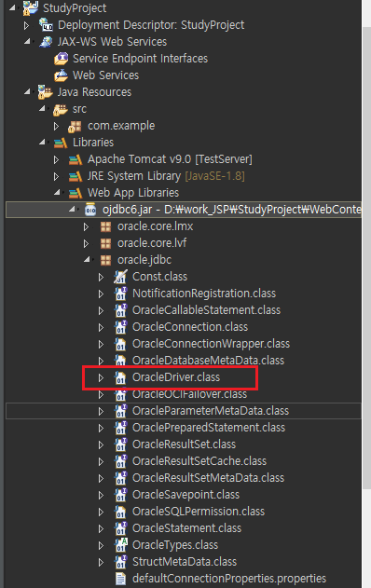
Task: Expand the JRE System Library node
Action: pos(56,177)
